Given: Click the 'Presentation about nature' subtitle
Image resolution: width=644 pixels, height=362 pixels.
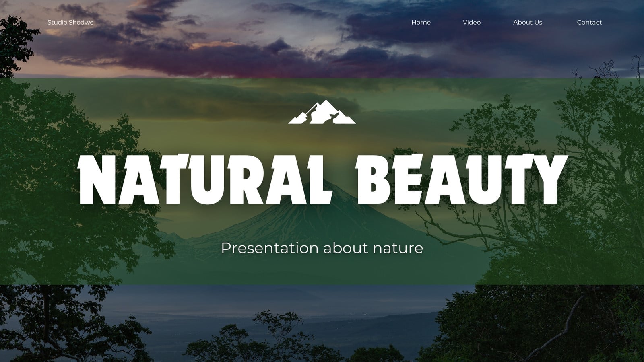Looking at the screenshot, I should click(x=322, y=248).
